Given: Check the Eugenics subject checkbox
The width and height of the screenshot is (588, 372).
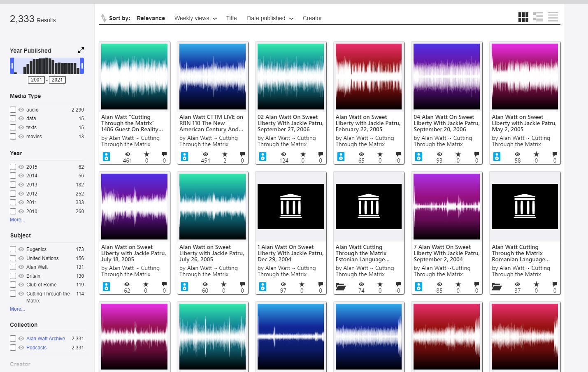Looking at the screenshot, I should click(x=13, y=249).
